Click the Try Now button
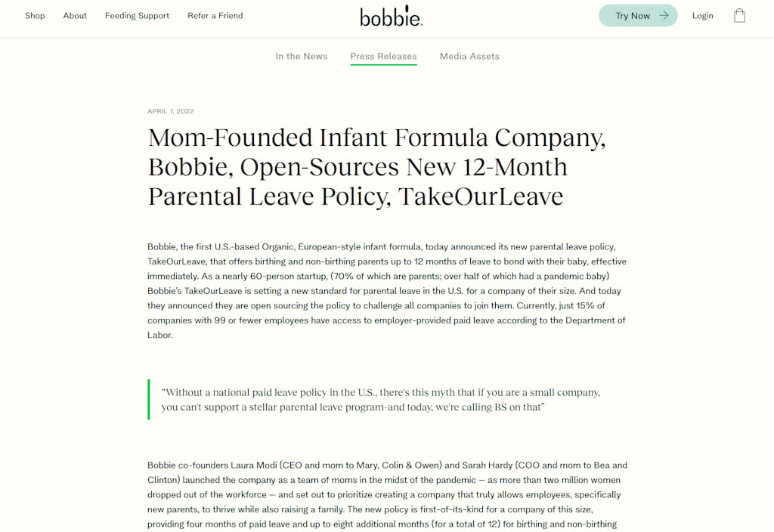774x532 pixels. pyautogui.click(x=638, y=15)
